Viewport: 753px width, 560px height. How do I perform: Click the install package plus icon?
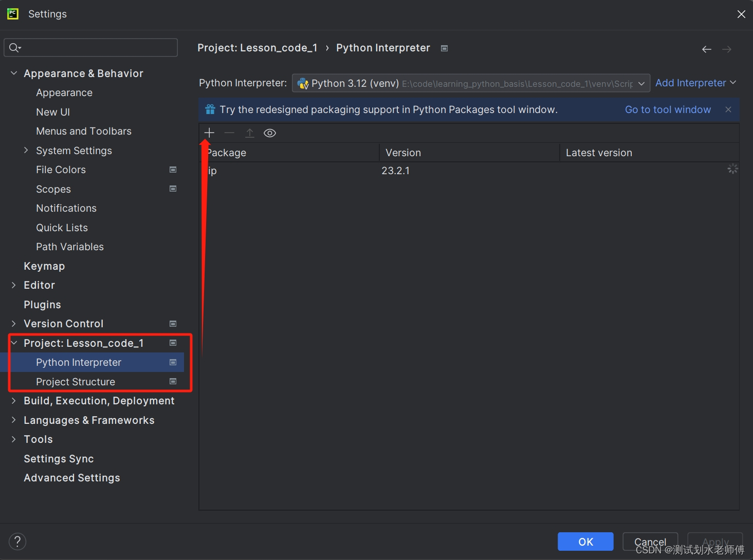click(209, 133)
